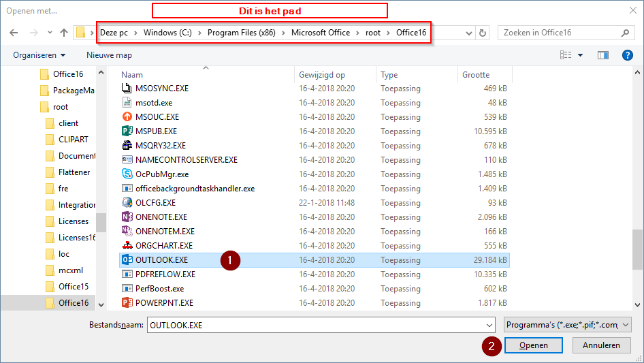The height and width of the screenshot is (363, 644).
Task: Click the officebackgroundtaskhandler.exe icon
Action: (x=127, y=188)
